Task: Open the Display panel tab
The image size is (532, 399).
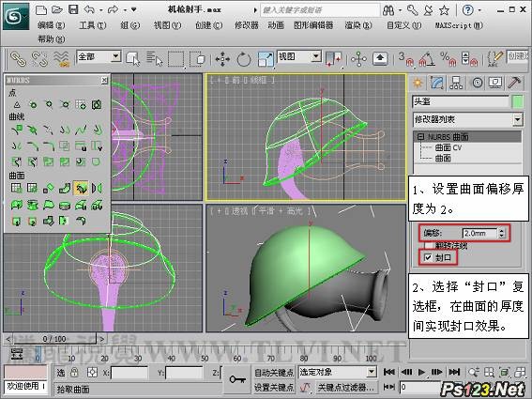Action: click(x=495, y=83)
